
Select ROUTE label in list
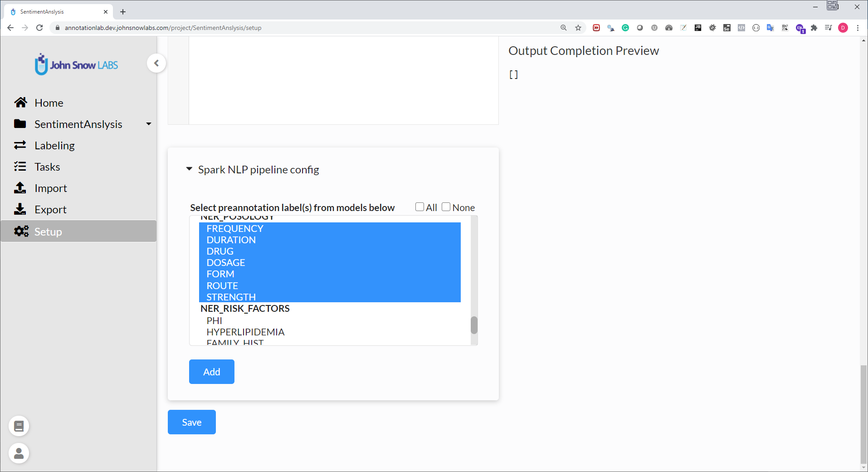(x=330, y=285)
